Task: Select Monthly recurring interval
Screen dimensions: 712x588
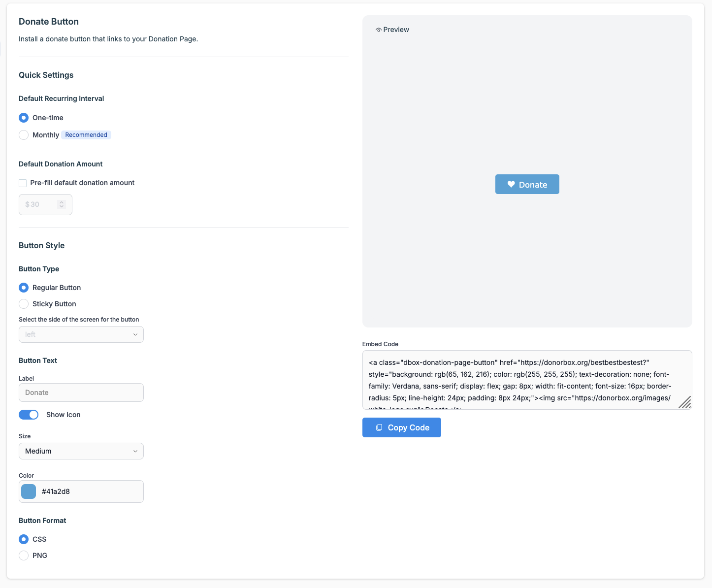Action: (x=24, y=135)
